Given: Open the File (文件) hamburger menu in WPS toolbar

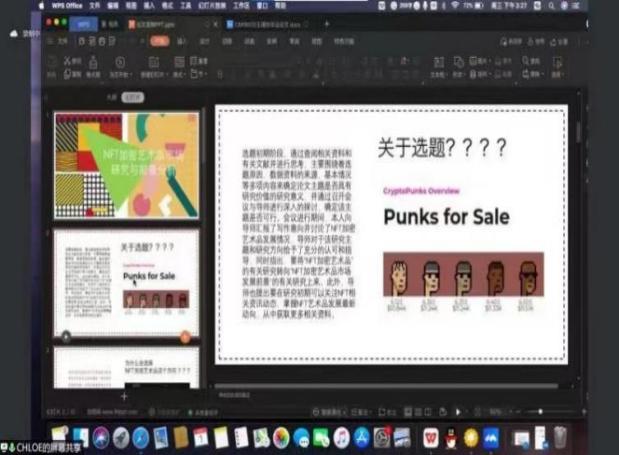Looking at the screenshot, I should pos(58,41).
